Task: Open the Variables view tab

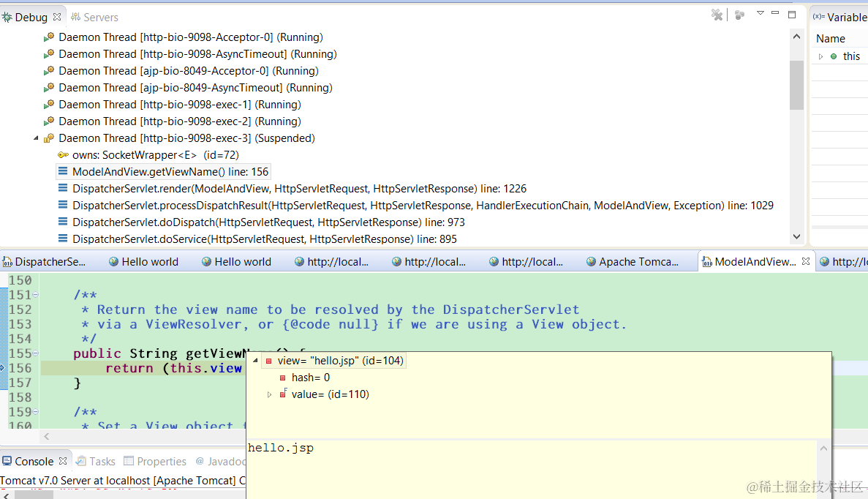Action: 840,17
